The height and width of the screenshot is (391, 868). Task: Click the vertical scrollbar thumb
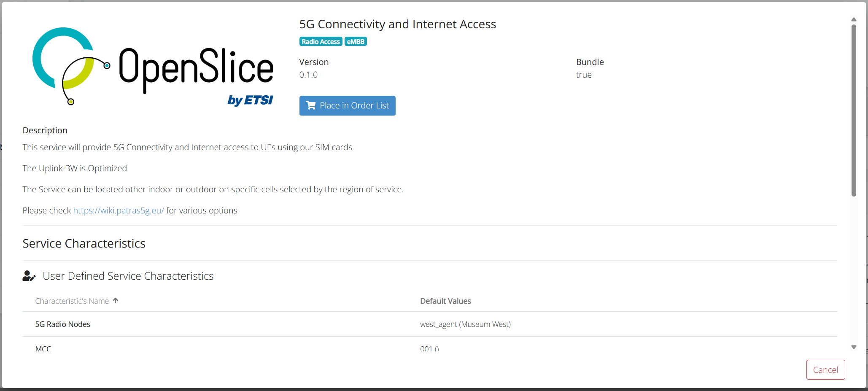[x=854, y=110]
